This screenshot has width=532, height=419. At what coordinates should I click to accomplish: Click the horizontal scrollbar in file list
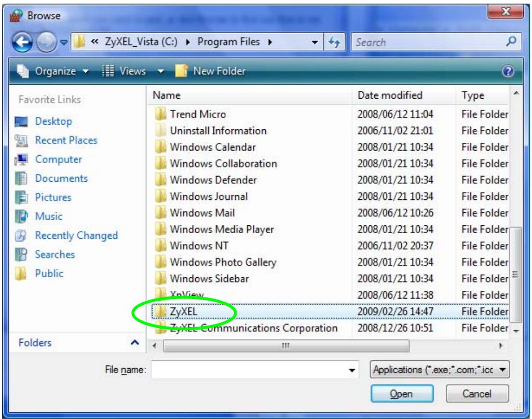[285, 345]
